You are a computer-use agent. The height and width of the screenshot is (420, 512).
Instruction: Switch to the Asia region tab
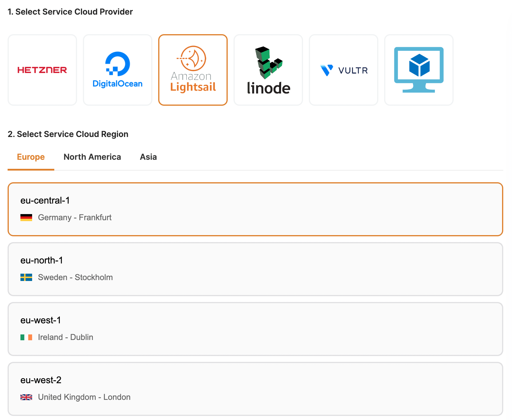[x=148, y=157]
